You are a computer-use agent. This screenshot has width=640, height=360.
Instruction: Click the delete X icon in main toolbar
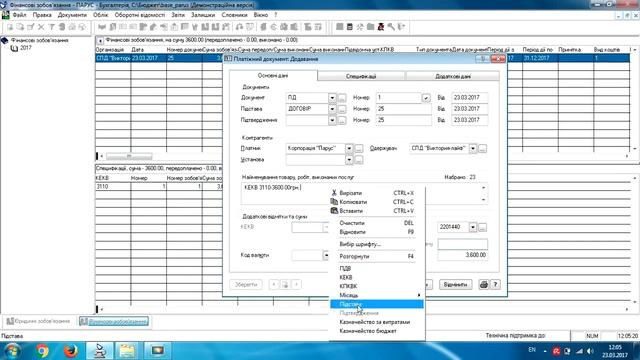(x=41, y=27)
